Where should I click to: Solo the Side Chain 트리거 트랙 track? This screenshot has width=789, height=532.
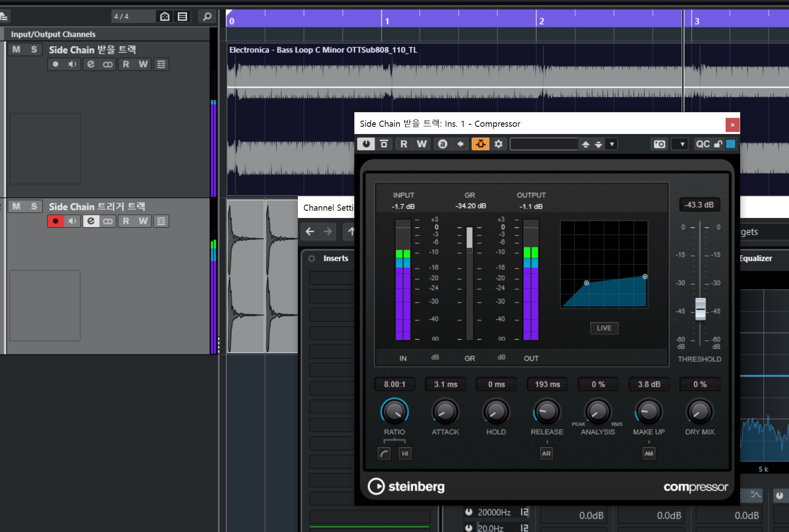coord(34,207)
